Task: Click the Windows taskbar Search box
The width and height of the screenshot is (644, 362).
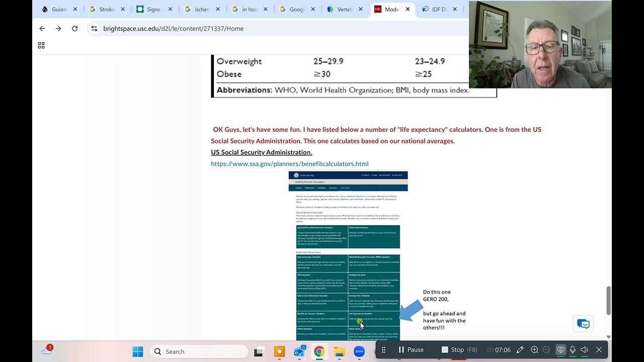Action: 199,351
